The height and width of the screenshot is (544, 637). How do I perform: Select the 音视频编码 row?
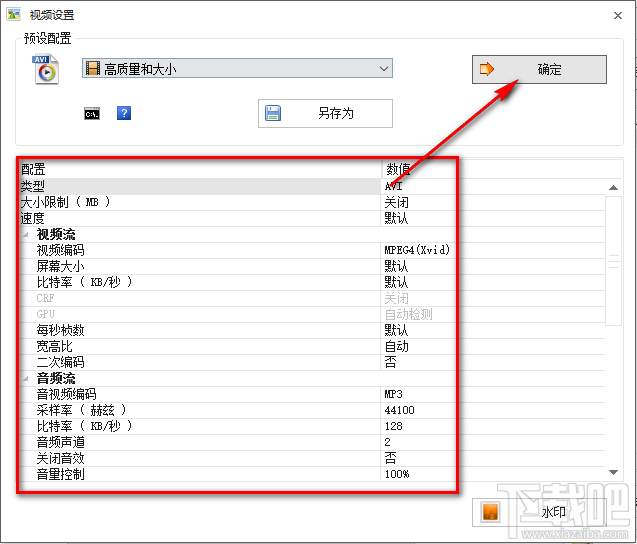point(312,394)
